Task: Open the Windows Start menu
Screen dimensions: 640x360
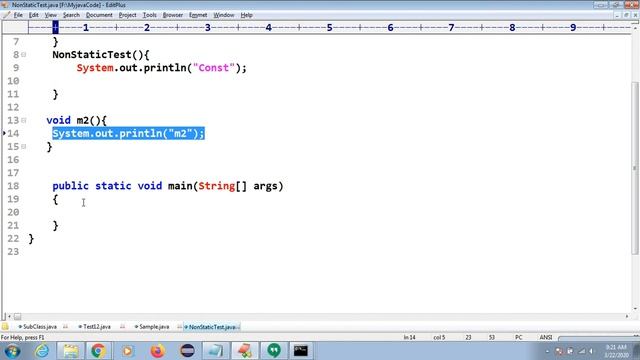Action: click(x=12, y=351)
